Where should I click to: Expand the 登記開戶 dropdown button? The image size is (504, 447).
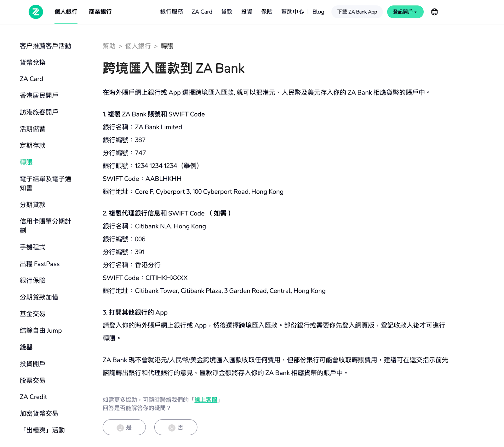click(405, 12)
